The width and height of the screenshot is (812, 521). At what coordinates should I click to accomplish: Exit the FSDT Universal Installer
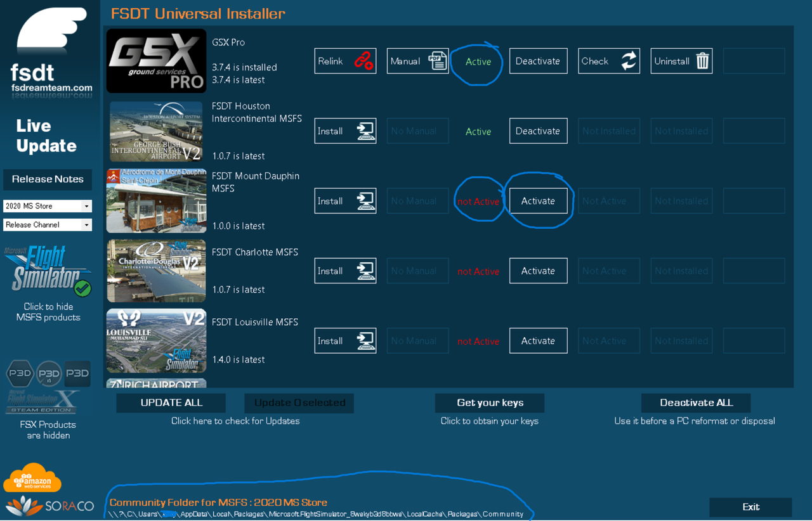(750, 507)
